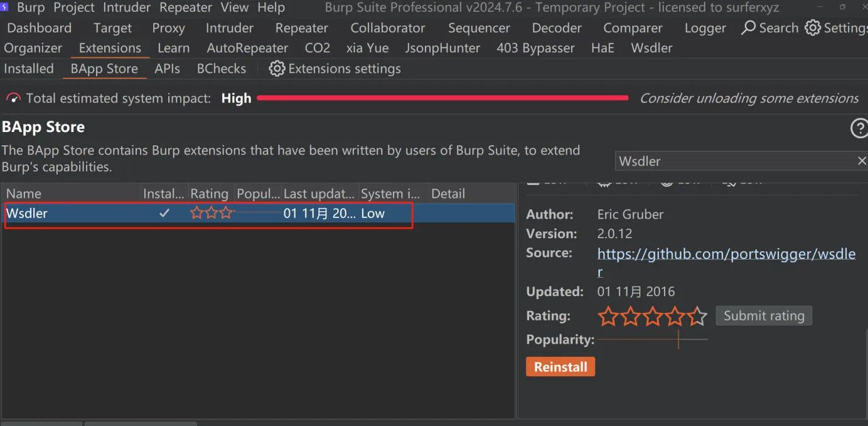Open the xia Yue tab

coord(367,48)
